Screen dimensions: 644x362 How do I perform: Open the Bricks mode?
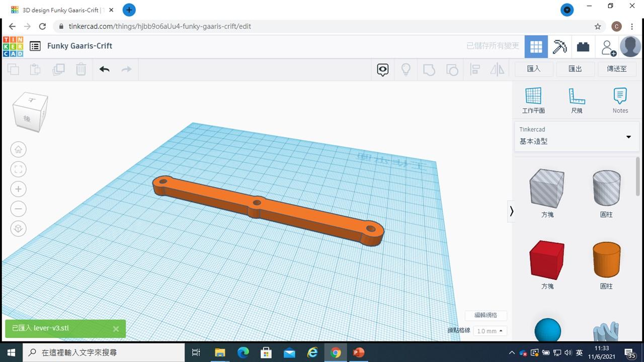pyautogui.click(x=583, y=47)
